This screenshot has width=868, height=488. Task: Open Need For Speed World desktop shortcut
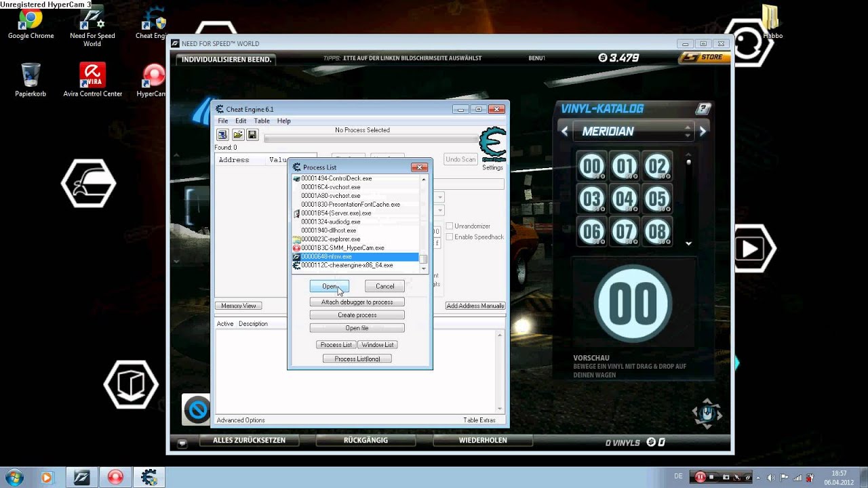[x=92, y=27]
